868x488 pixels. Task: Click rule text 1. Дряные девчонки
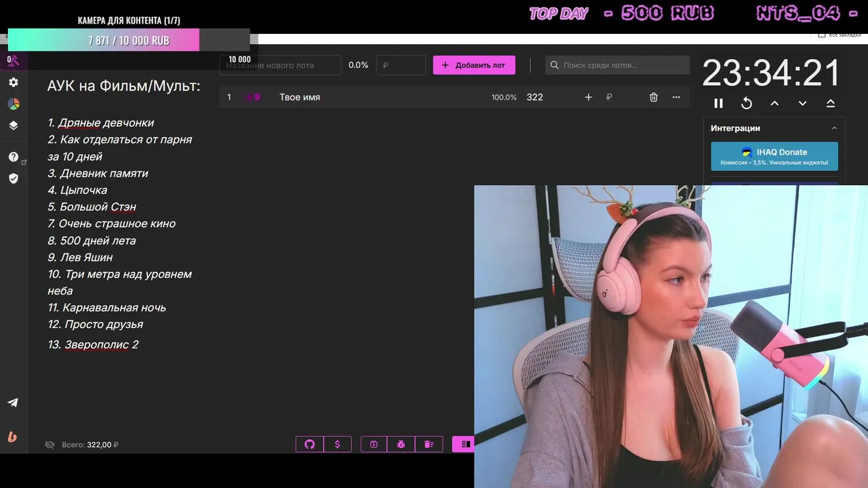point(100,123)
